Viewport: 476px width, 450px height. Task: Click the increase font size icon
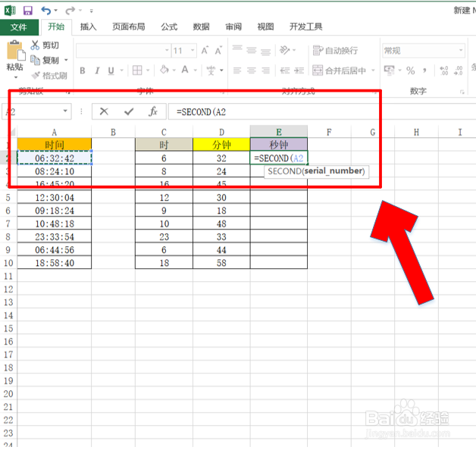[205, 50]
